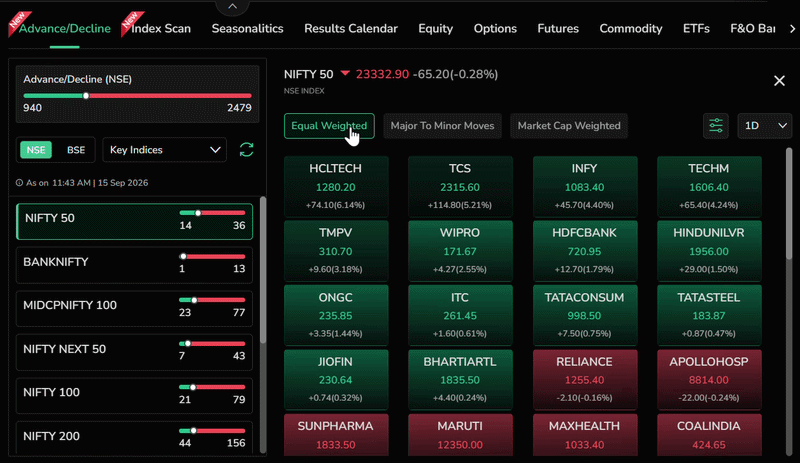
Task: Open the HINDUNILVR stock tile
Action: click(x=709, y=251)
